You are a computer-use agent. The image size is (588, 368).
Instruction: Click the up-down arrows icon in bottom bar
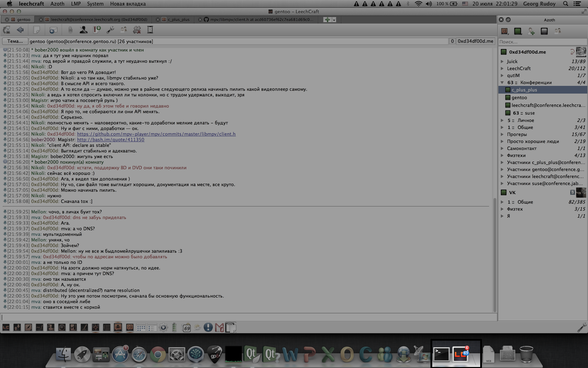(17, 327)
